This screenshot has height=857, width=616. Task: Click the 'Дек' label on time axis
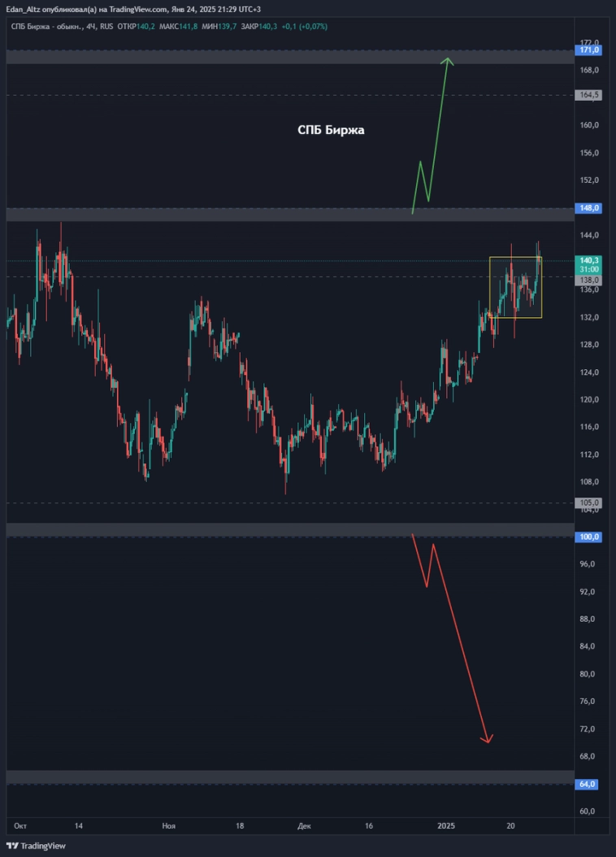[x=304, y=826]
